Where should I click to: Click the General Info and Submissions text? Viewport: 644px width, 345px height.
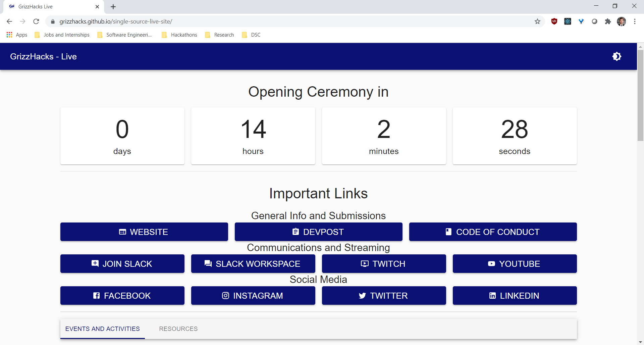318,216
